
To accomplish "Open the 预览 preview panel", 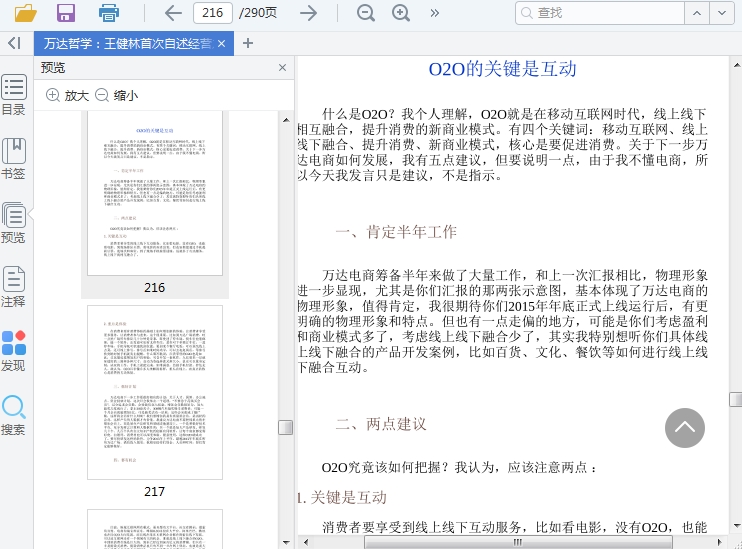I will (14, 223).
